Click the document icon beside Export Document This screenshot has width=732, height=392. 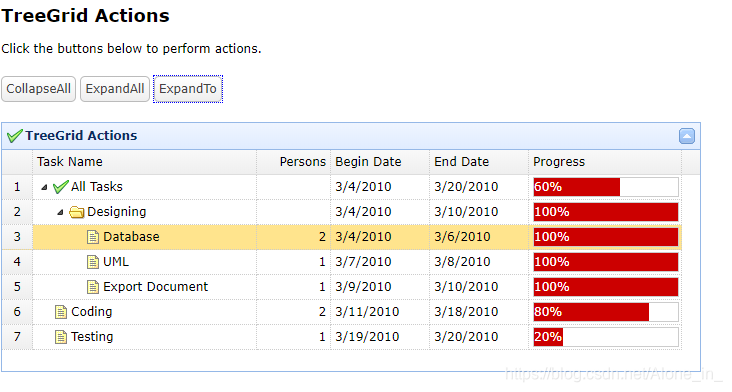coord(93,287)
